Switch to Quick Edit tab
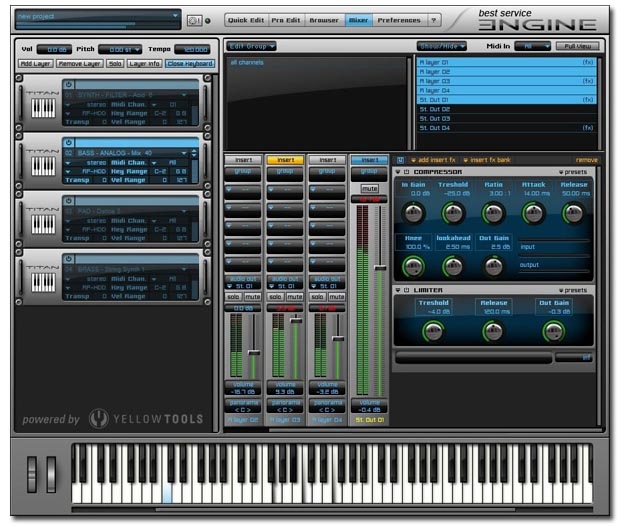620x526 pixels. [246, 20]
